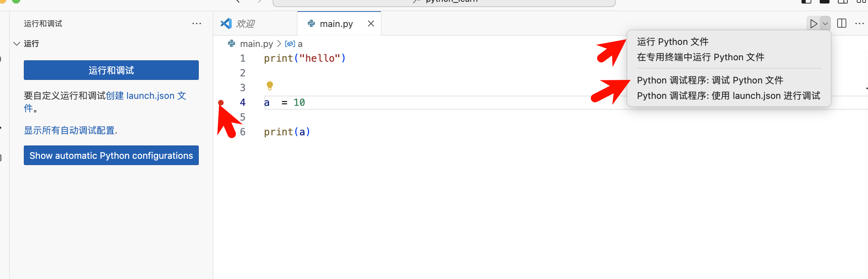868x279 pixels.
Task: Click the main.py breadcrumb item
Action: click(x=256, y=43)
